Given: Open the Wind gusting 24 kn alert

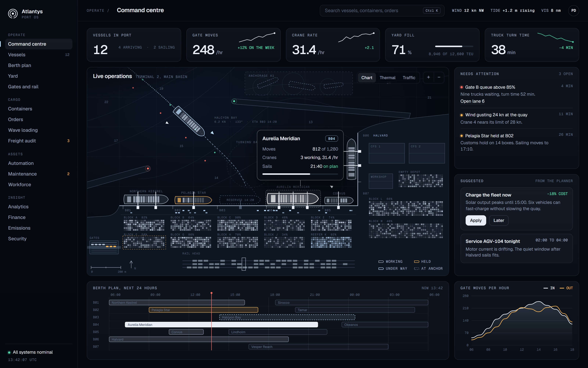Looking at the screenshot, I should pos(516,118).
